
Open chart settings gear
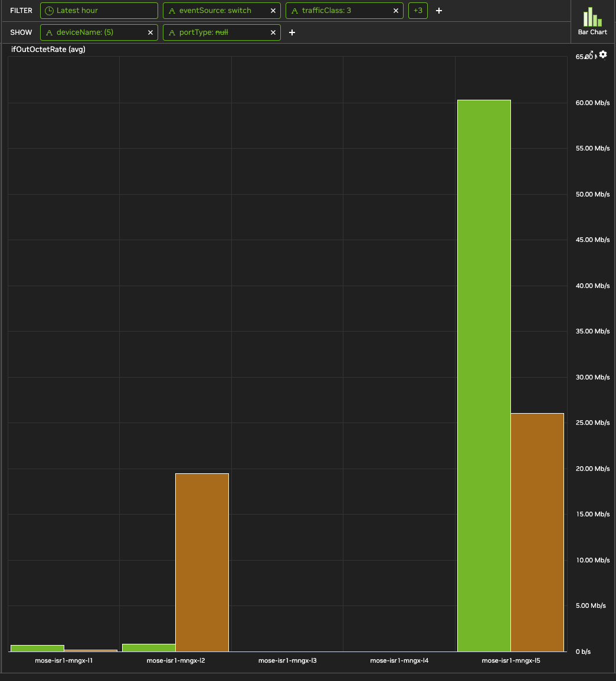tap(603, 54)
